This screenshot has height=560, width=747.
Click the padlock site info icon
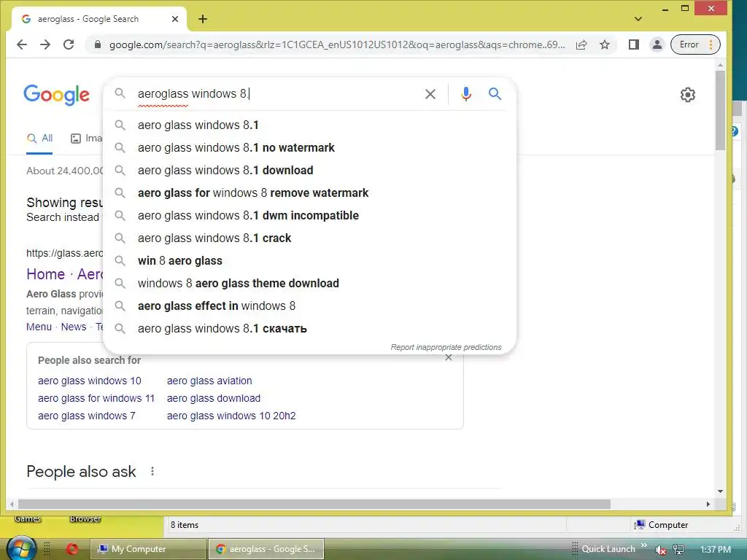(x=98, y=44)
